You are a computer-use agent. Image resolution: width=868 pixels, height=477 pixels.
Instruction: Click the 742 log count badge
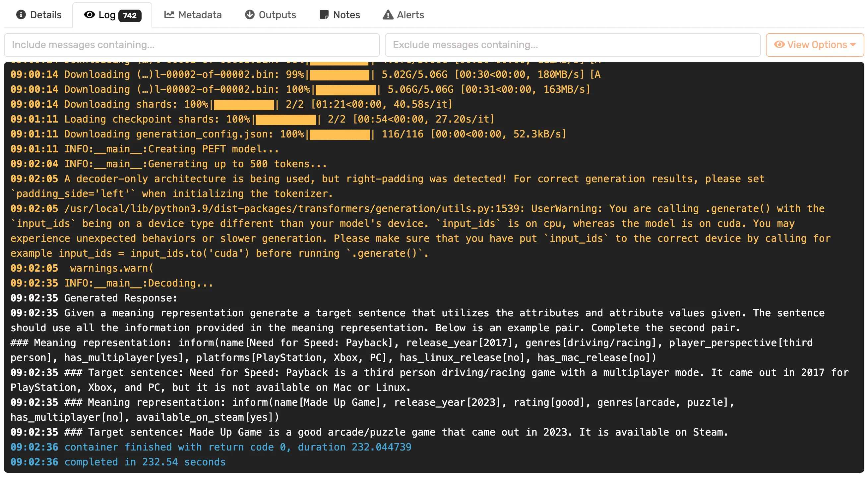(130, 16)
